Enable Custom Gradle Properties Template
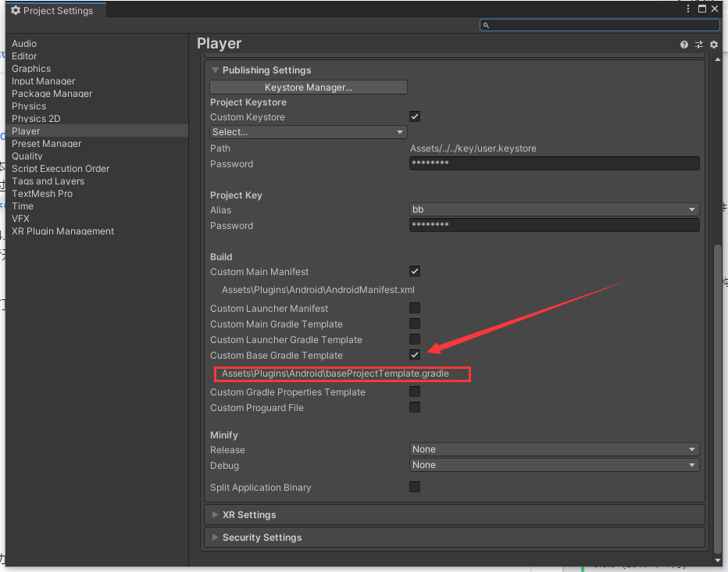Image resolution: width=728 pixels, height=572 pixels. [415, 391]
